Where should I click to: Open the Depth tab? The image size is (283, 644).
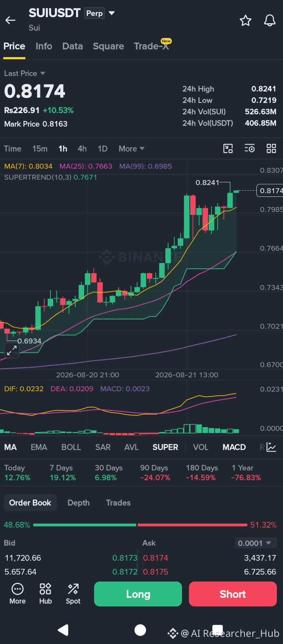pos(79,503)
